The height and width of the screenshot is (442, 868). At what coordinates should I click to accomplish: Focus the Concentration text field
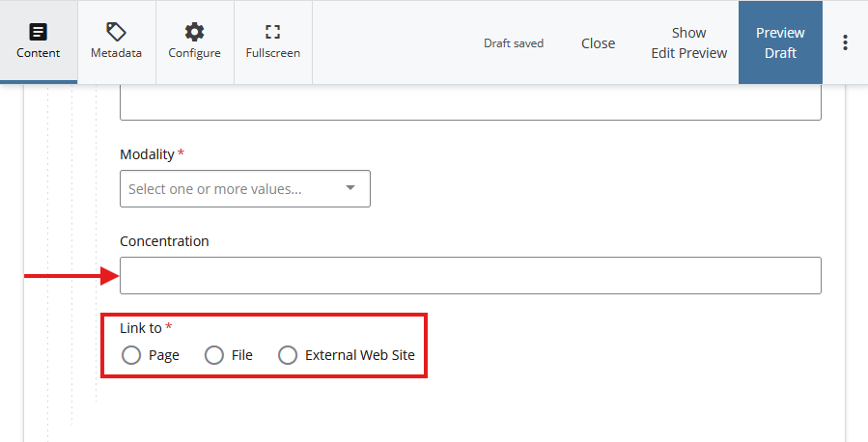point(470,275)
